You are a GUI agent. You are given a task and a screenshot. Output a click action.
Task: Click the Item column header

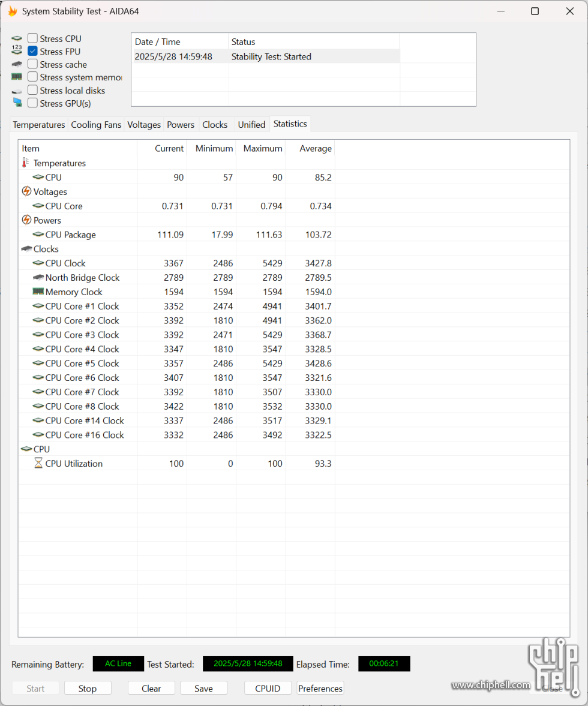[x=78, y=148]
